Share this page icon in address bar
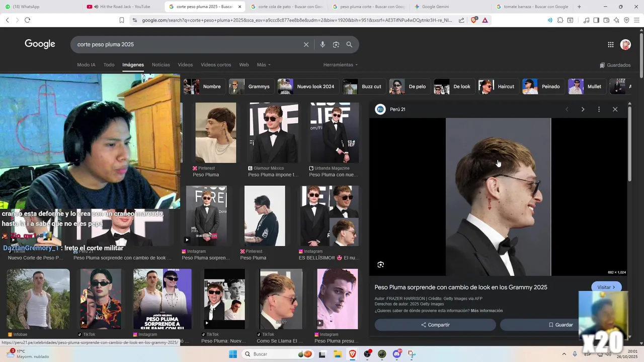Screen dimensions: 644x362 click(461, 20)
